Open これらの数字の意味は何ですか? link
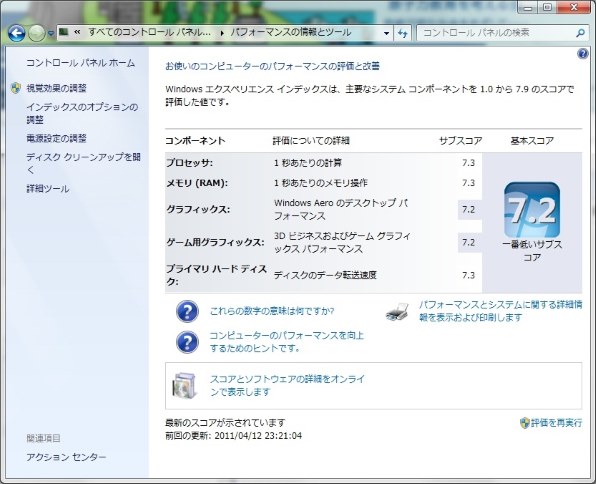596x484 pixels. [x=272, y=311]
